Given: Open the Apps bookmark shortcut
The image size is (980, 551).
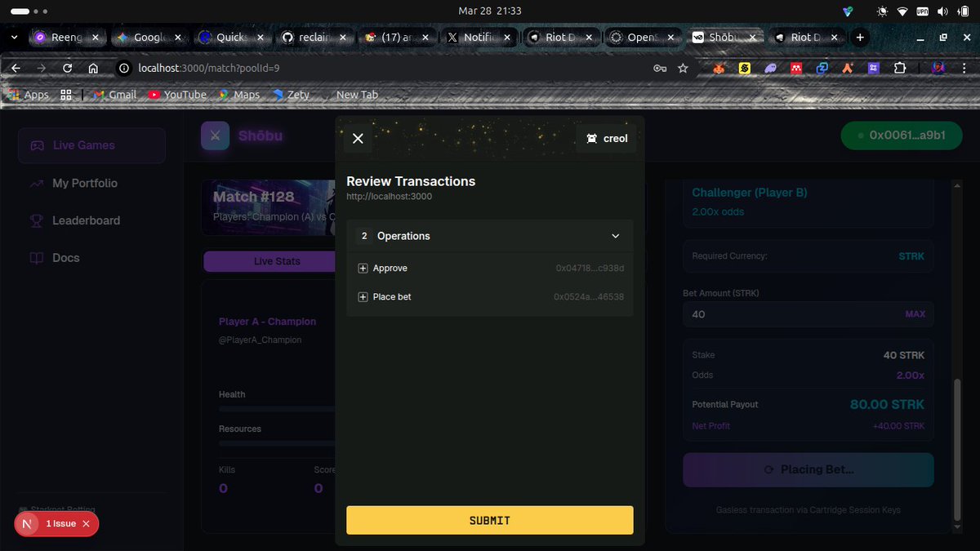Looking at the screenshot, I should click(x=29, y=95).
